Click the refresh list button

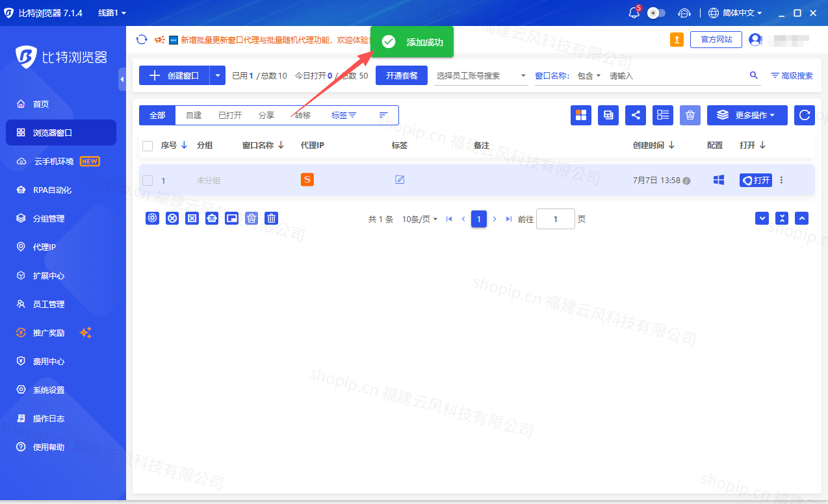point(805,115)
